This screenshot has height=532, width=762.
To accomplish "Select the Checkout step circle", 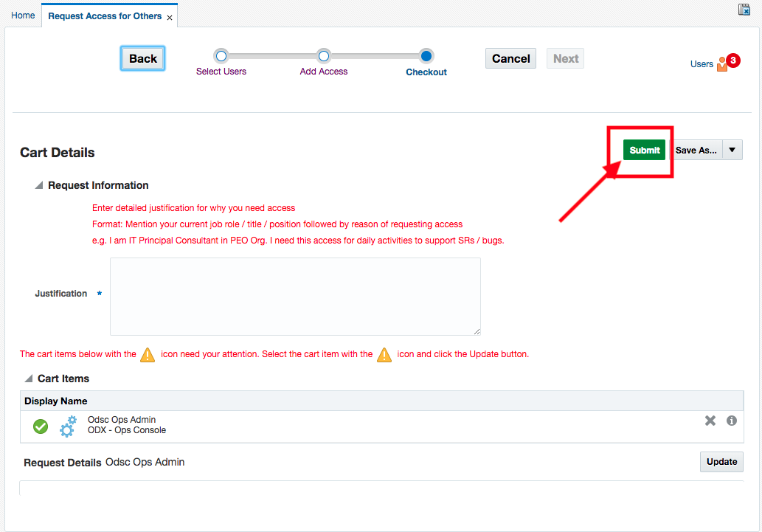I will click(x=426, y=56).
